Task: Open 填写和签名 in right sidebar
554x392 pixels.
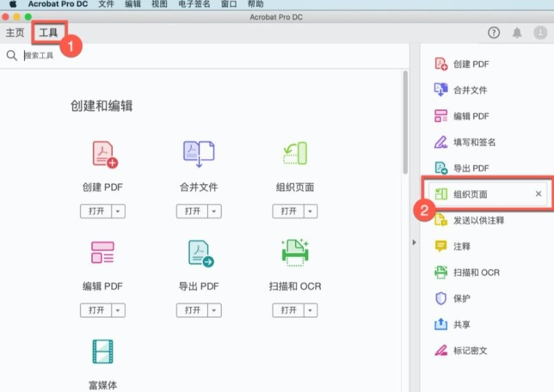Action: coord(465,142)
